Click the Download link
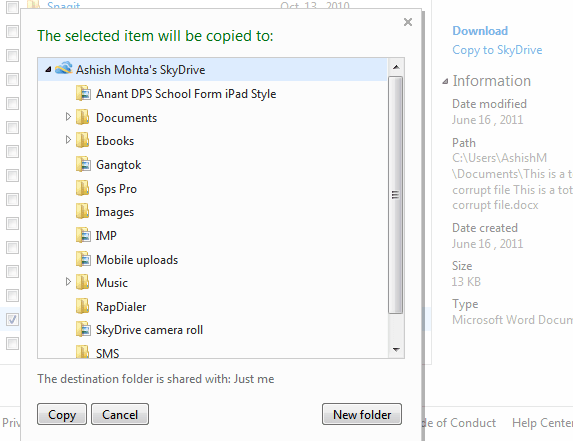573x441 pixels. coord(480,31)
